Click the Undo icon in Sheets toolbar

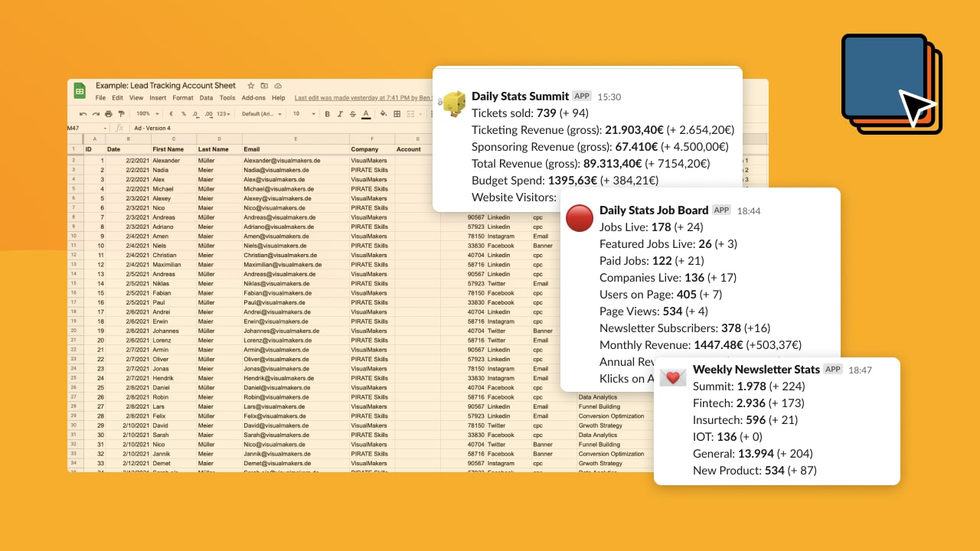click(x=83, y=114)
